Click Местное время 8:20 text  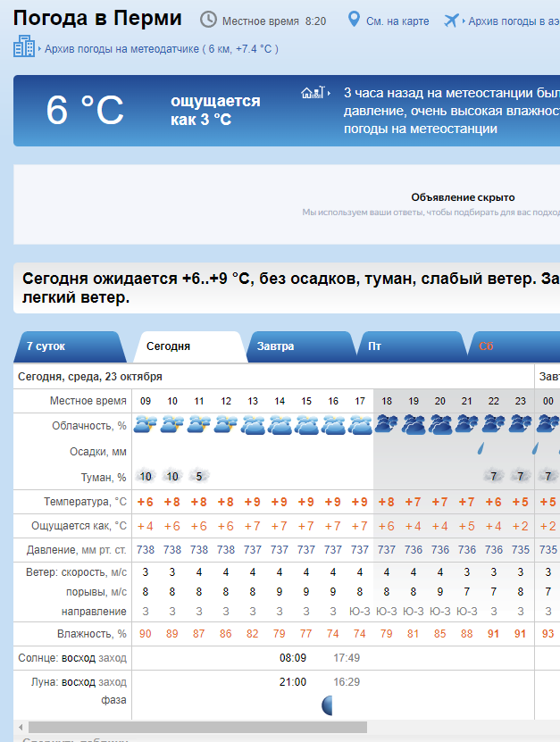click(x=274, y=21)
